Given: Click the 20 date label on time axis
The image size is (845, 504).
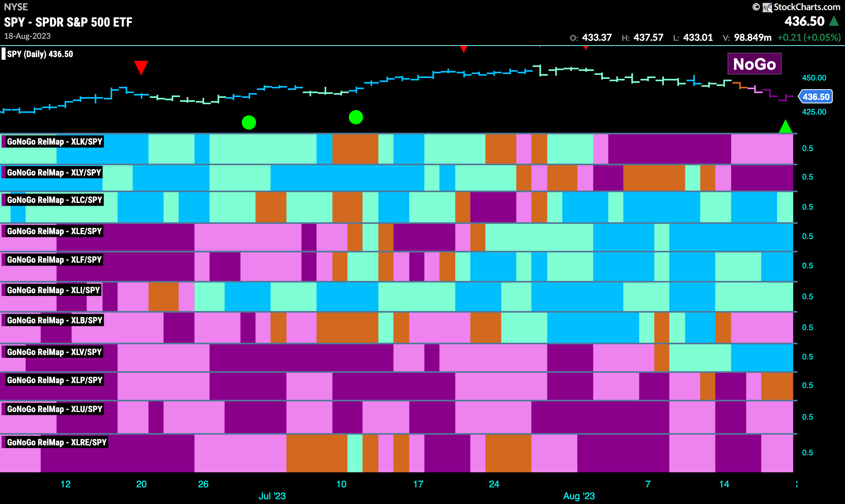Looking at the screenshot, I should pyautogui.click(x=141, y=484).
